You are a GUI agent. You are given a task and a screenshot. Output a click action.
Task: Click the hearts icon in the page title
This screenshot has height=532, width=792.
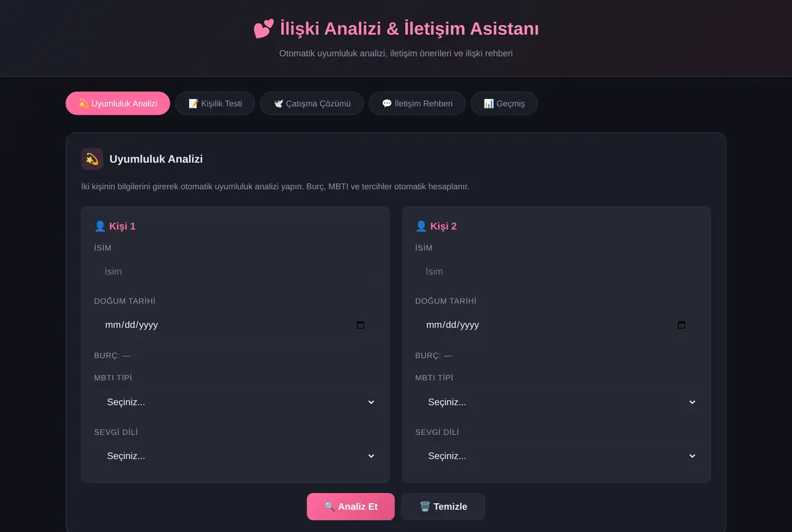(x=263, y=29)
